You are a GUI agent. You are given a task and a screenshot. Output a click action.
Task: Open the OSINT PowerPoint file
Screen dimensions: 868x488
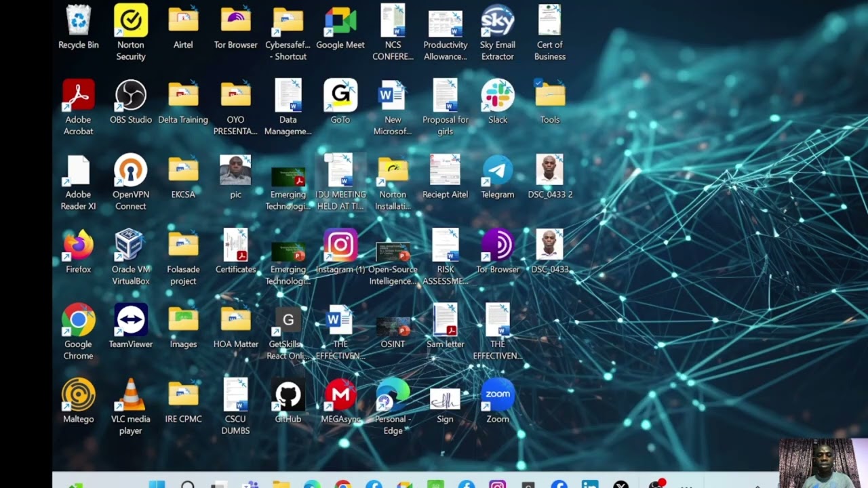[x=393, y=326]
